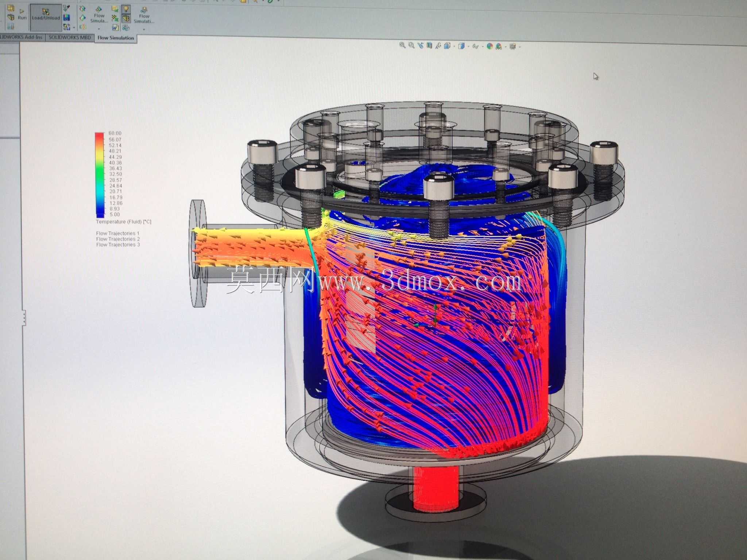Toggle the Section View icon
Image resolution: width=747 pixels, height=560 pixels.
click(429, 46)
